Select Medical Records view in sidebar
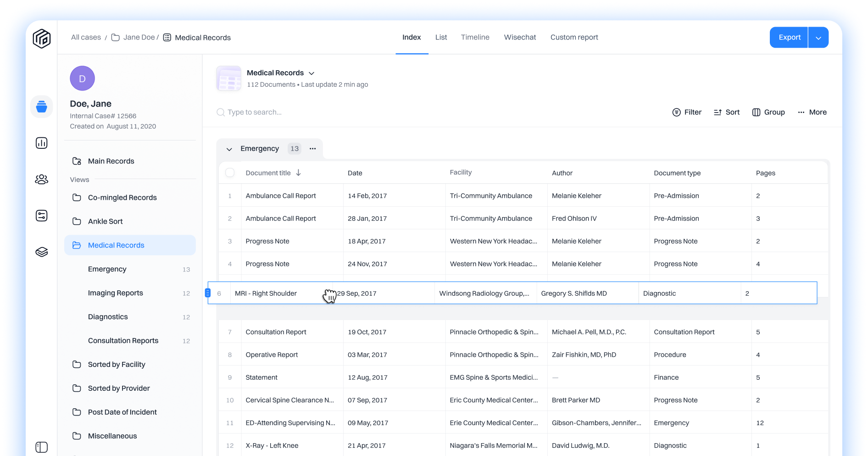Image resolution: width=868 pixels, height=456 pixels. (x=130, y=245)
